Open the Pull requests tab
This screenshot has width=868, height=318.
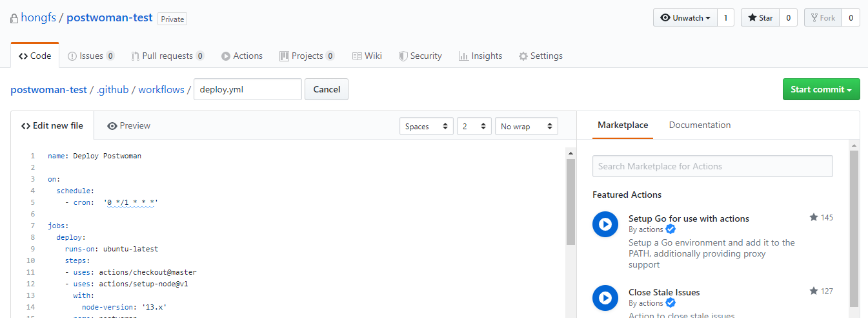click(168, 56)
